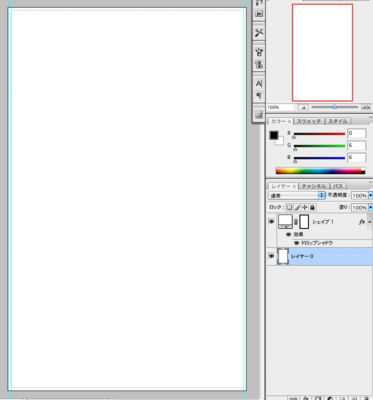Open the Character panel A icon

[259, 83]
